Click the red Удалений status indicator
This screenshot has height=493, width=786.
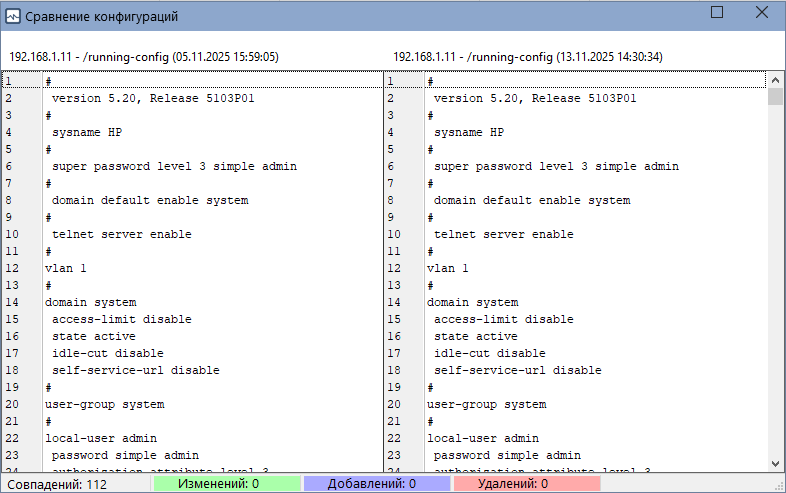pyautogui.click(x=526, y=484)
